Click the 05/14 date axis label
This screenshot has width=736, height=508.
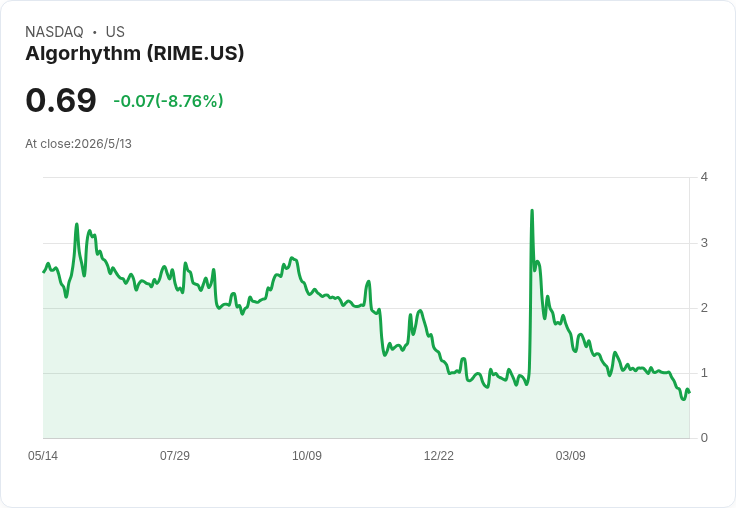coord(43,455)
